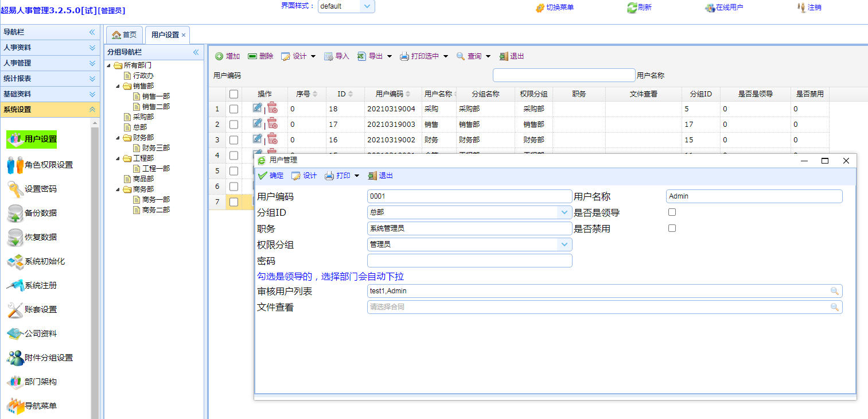Open the 权限分组 dropdown showing 管理员

(565, 245)
